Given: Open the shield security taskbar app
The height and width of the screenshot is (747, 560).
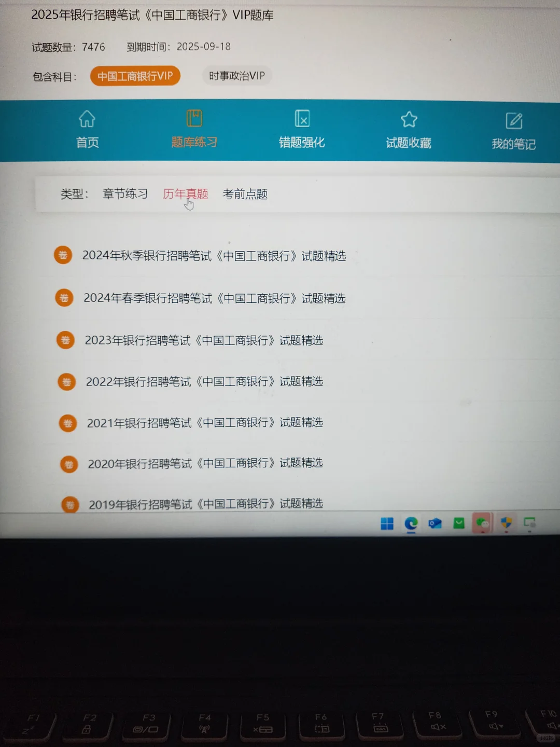Looking at the screenshot, I should [x=507, y=523].
